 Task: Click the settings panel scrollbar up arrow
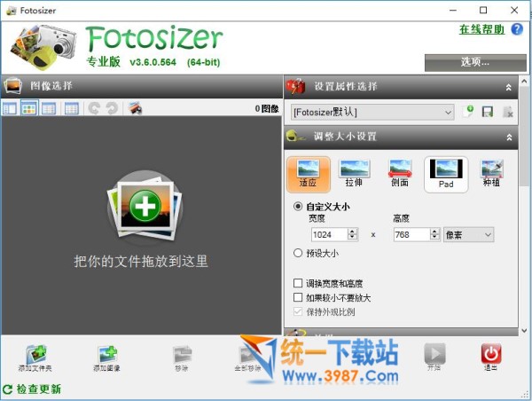point(524,82)
